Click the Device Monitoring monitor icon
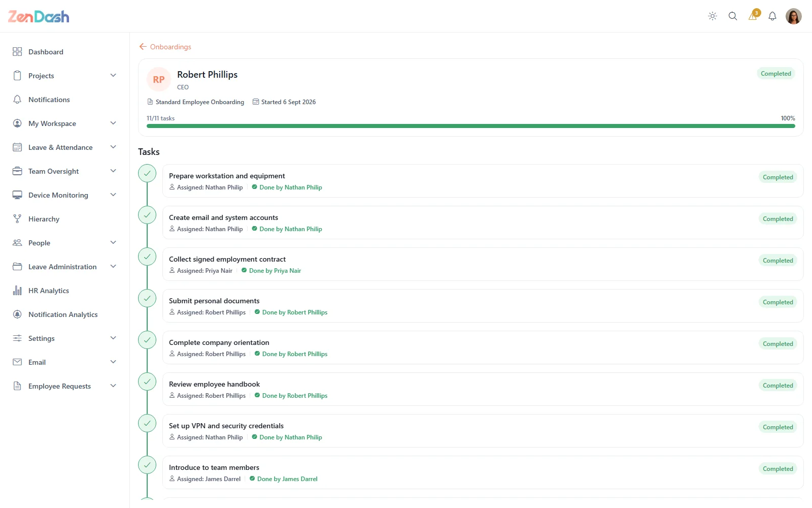Screen dimensions: 812x508 17,195
